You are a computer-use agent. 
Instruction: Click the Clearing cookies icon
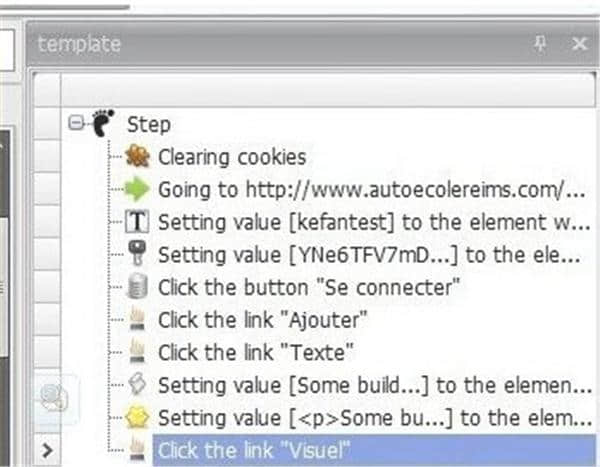137,157
